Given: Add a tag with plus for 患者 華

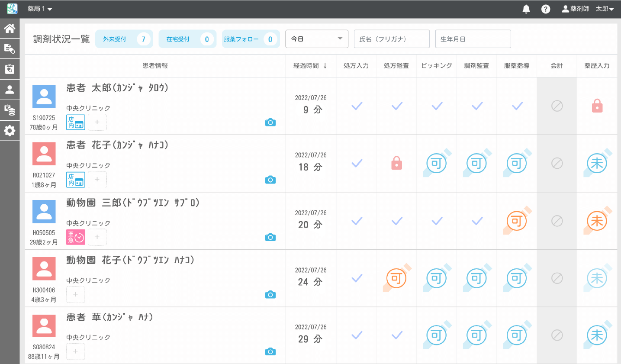Looking at the screenshot, I should click(76, 351).
